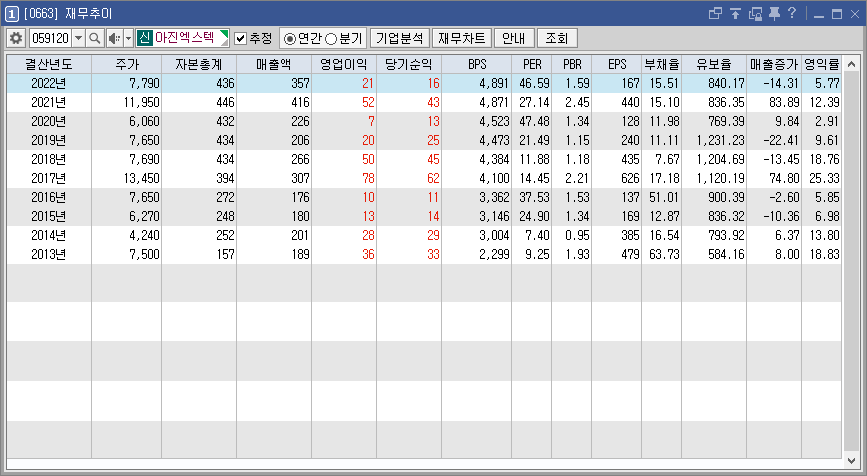Click the 매출증가 column header
The width and height of the screenshot is (867, 476).
[774, 64]
